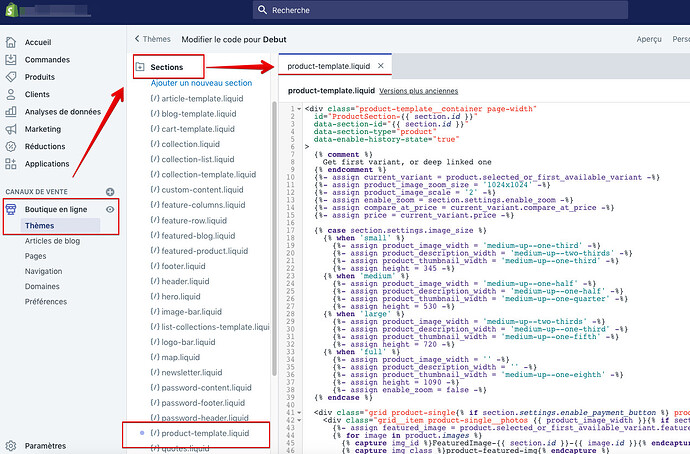Open custom-content.liquid file
The height and width of the screenshot is (454, 690).
pos(202,190)
